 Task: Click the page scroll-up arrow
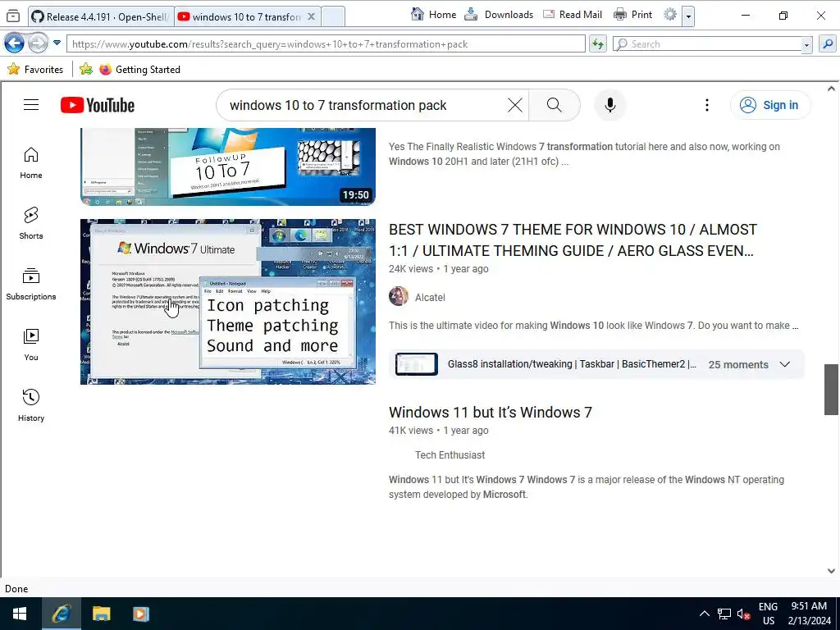pos(831,89)
